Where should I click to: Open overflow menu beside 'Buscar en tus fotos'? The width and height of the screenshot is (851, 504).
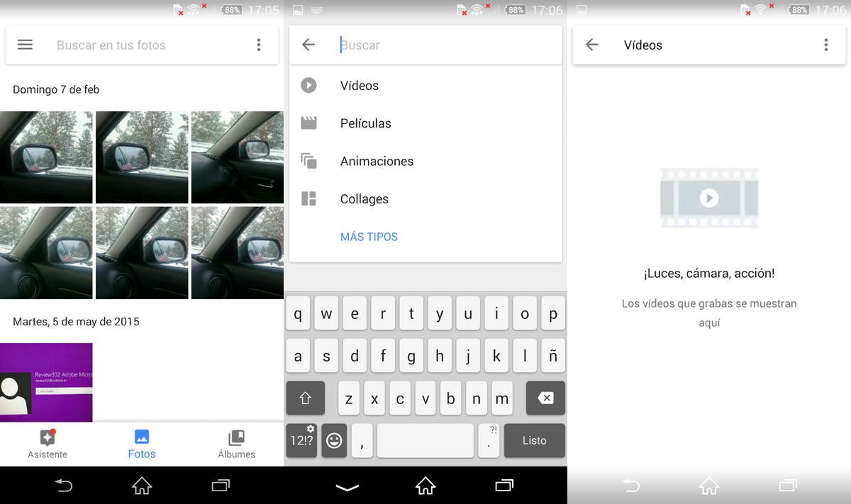pos(259,45)
